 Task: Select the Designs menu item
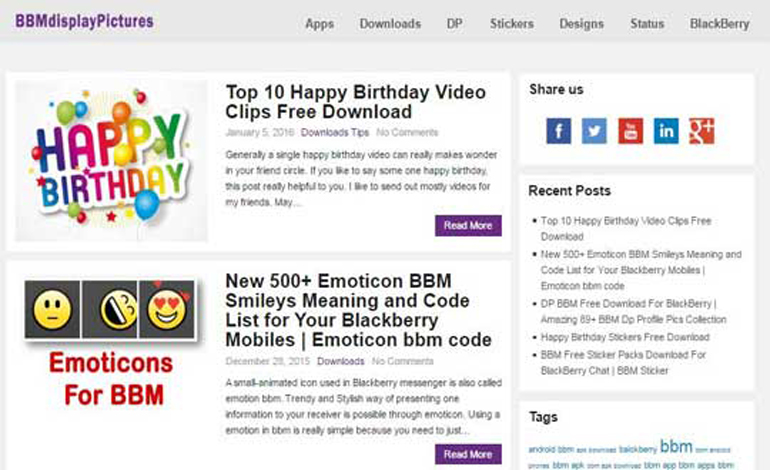click(x=581, y=24)
